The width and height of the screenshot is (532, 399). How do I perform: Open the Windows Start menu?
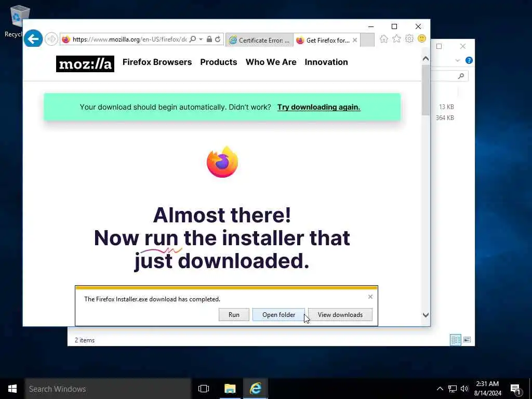(12, 389)
